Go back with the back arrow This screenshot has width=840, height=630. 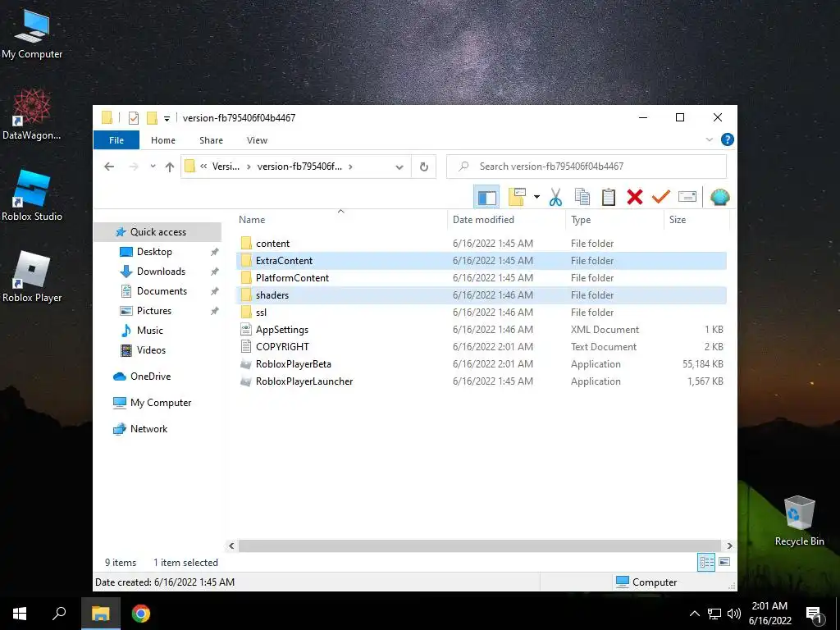click(109, 167)
